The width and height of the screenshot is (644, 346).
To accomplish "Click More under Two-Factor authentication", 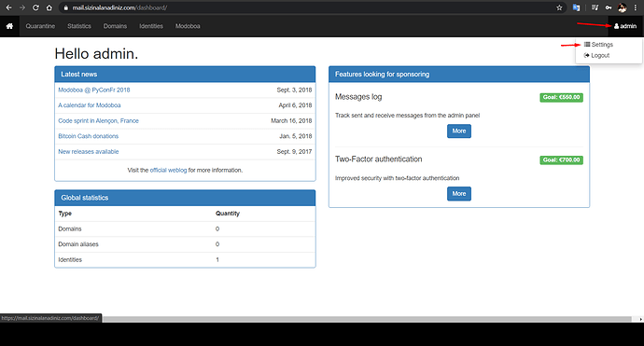I will [459, 194].
